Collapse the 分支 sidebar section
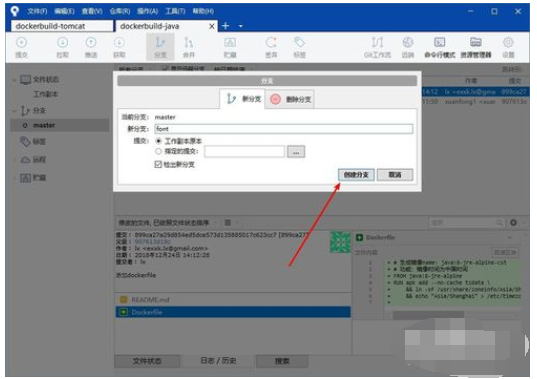Viewport: 537px width, 379px height. coord(14,111)
